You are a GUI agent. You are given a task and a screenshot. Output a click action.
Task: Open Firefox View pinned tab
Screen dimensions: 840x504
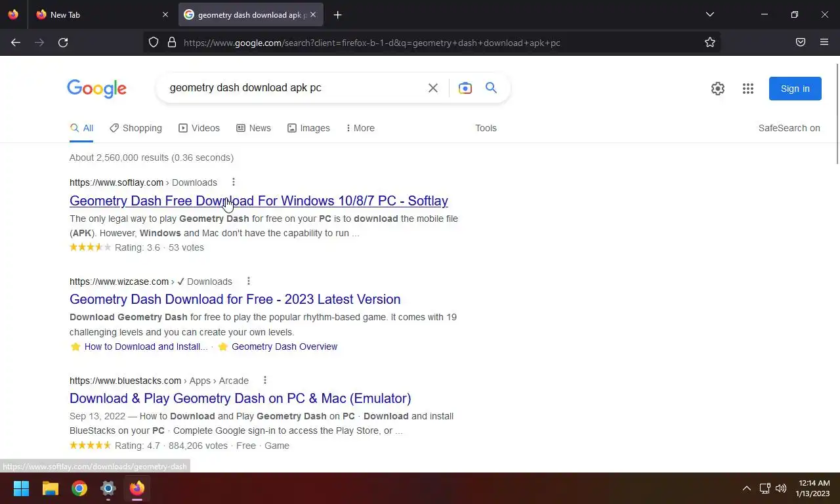tap(13, 14)
